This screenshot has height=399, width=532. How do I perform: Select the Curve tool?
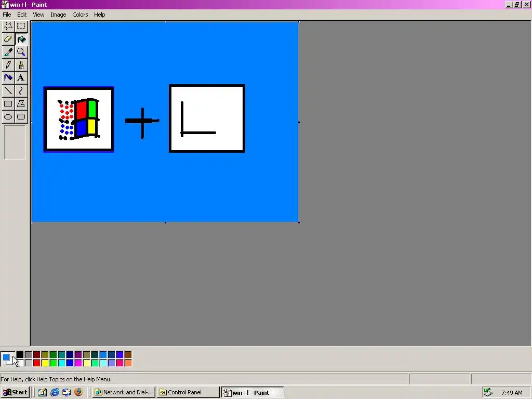[21, 90]
